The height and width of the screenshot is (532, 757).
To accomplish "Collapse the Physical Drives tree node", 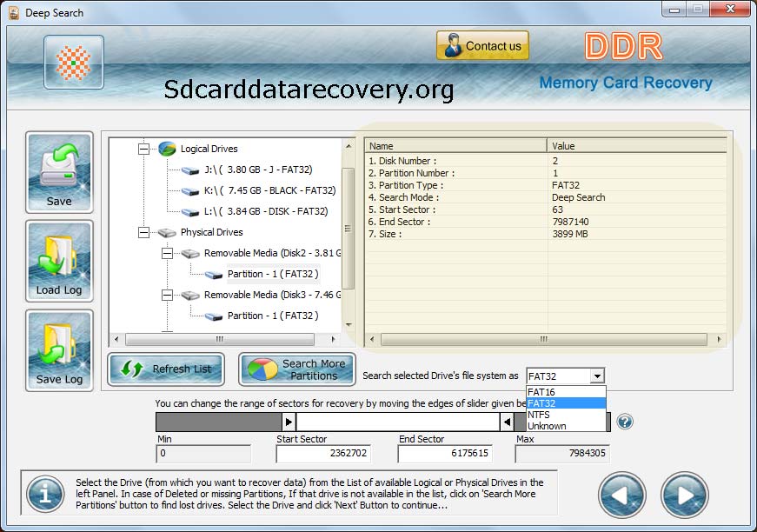I will point(143,232).
